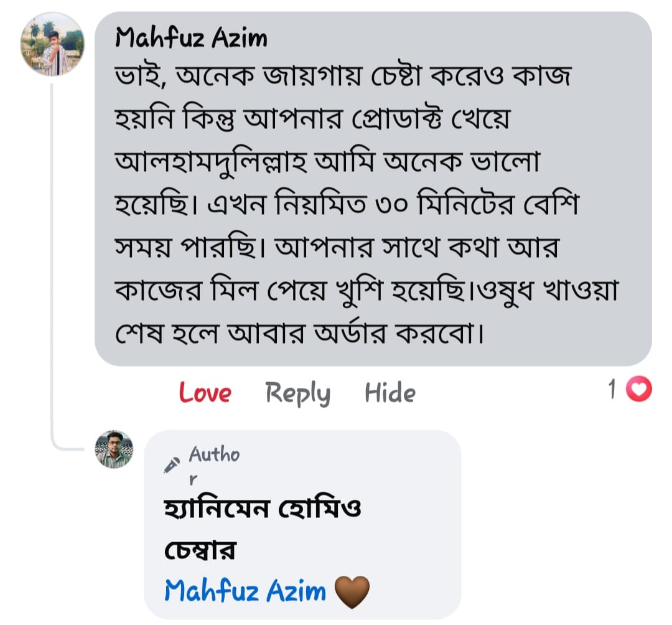672x625 pixels.
Task: Open the হ্যানিমেন হোমিও চেম্বার page name
Action: [x=261, y=510]
